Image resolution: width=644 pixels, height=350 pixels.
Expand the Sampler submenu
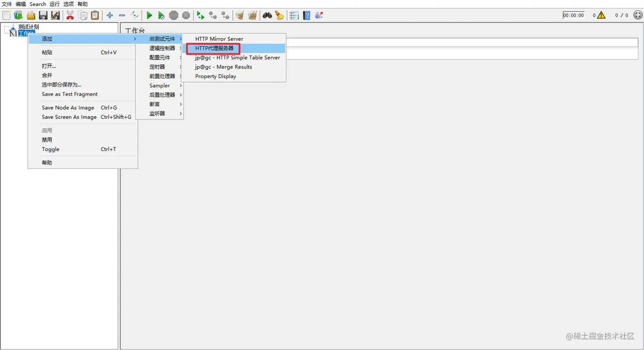tap(160, 86)
